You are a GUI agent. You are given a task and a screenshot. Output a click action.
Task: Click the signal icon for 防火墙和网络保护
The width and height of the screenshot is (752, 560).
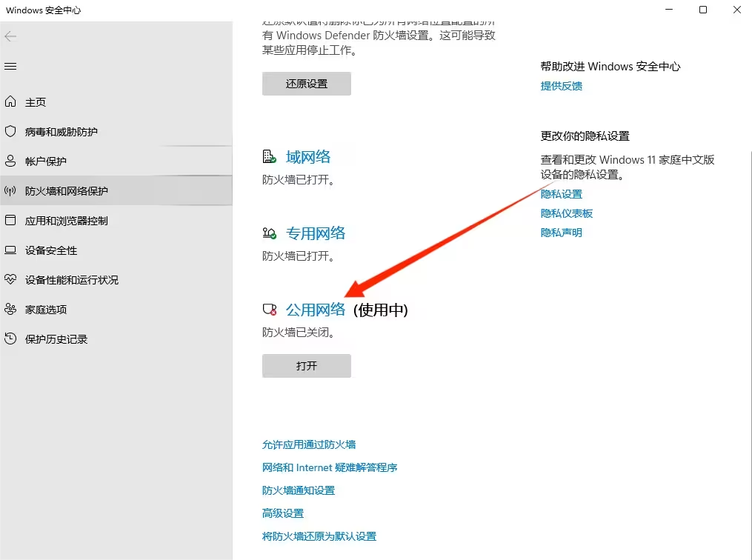[x=10, y=191]
